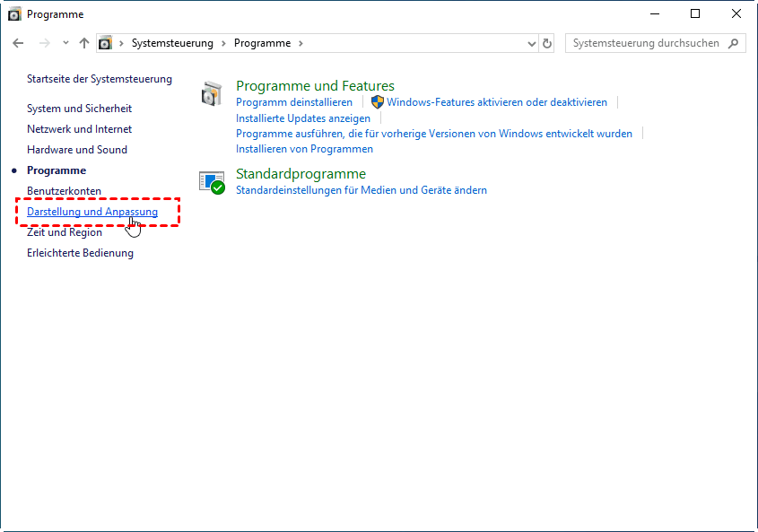
Task: Expand the chevron after Programme breadcrumb
Action: [301, 43]
